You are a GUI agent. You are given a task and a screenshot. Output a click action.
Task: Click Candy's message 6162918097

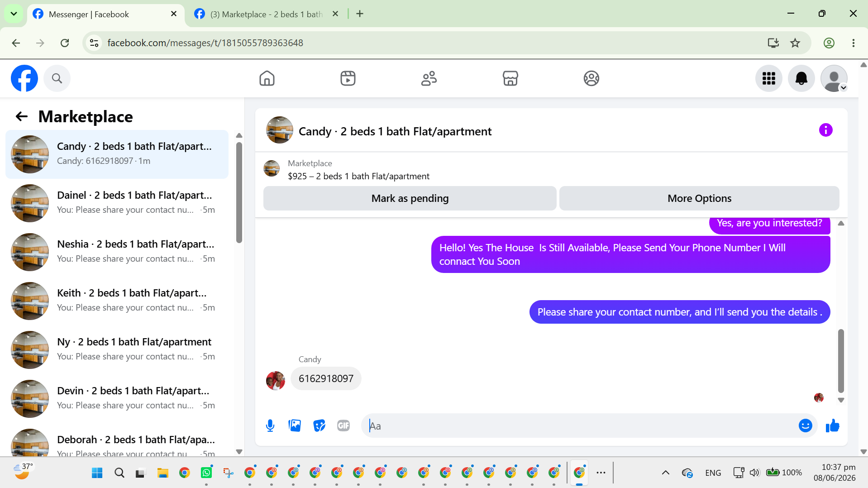[x=326, y=378]
